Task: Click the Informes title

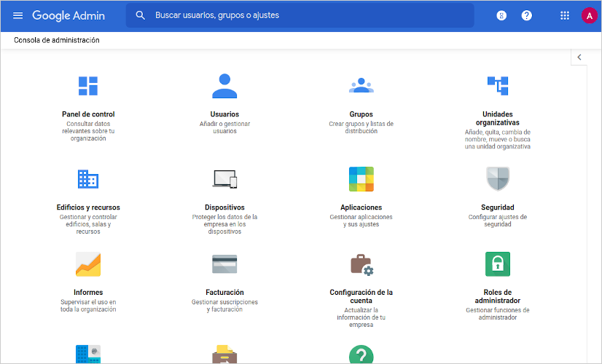Action: pos(88,292)
